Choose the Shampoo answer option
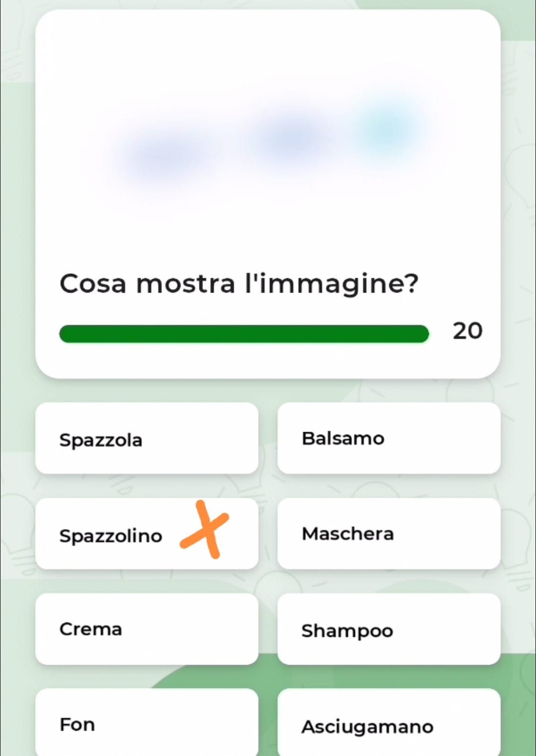This screenshot has width=536, height=756. 389,630
